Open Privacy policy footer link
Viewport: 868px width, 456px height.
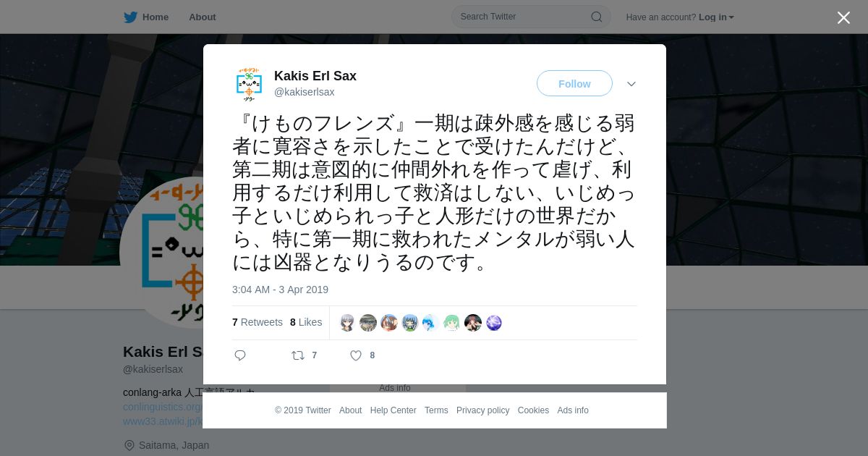pos(482,410)
